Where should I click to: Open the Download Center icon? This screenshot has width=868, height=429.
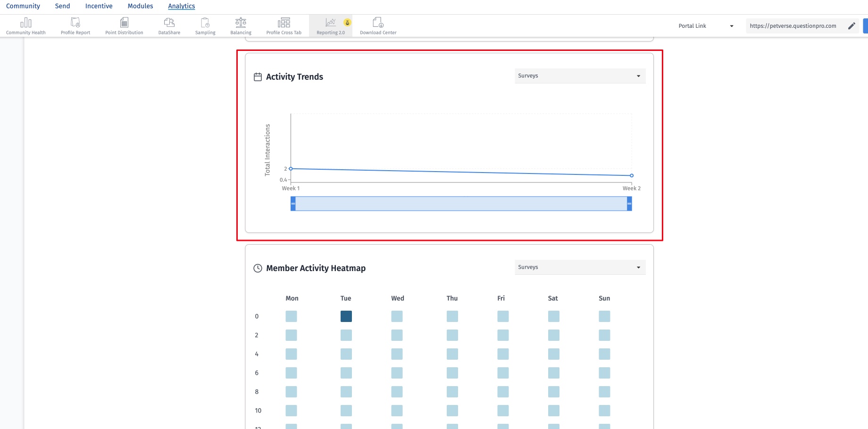coord(378,23)
